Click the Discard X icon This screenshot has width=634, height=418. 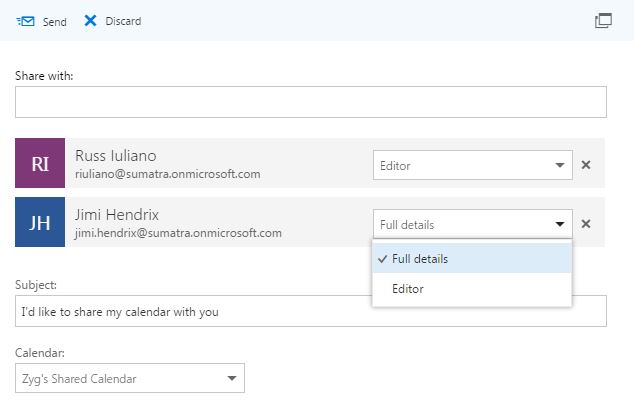pyautogui.click(x=91, y=21)
